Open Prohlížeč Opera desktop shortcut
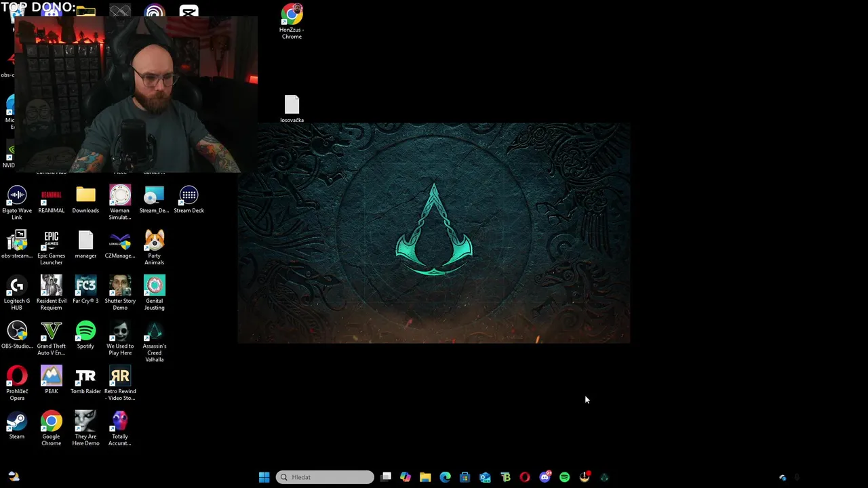Image resolution: width=868 pixels, height=488 pixels. 17,384
